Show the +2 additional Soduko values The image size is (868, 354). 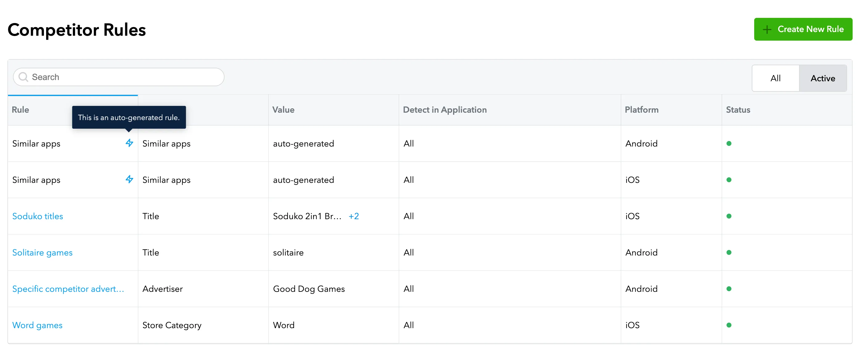pos(353,216)
